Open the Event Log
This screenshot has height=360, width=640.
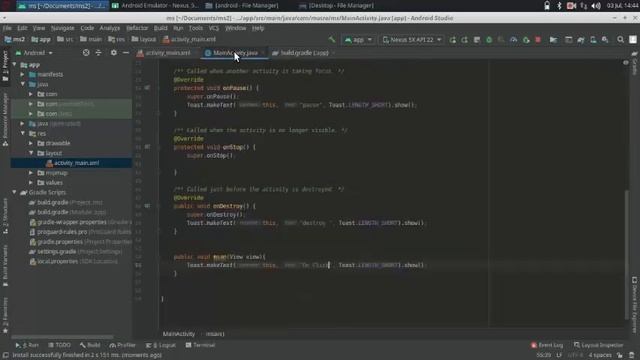[547, 345]
